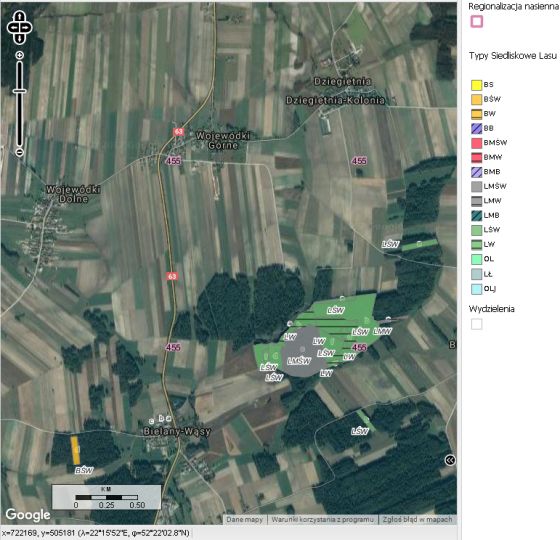Collapse the legend panel with double-arrow button
The image size is (560, 540).
click(450, 460)
